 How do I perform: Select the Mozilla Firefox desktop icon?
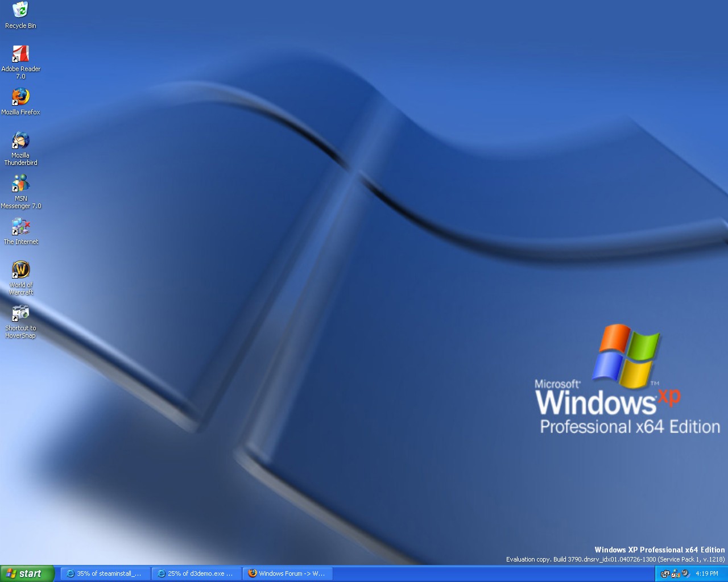coord(20,102)
